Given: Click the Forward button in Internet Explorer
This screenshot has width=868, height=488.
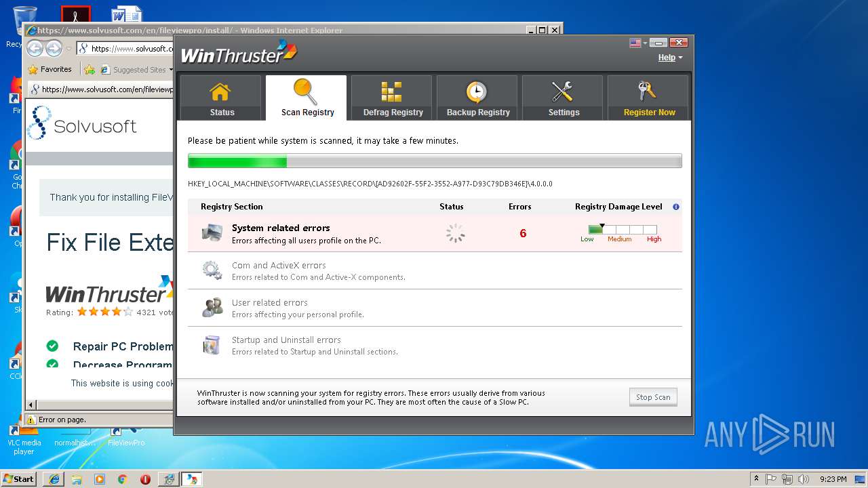Looking at the screenshot, I should click(x=54, y=48).
